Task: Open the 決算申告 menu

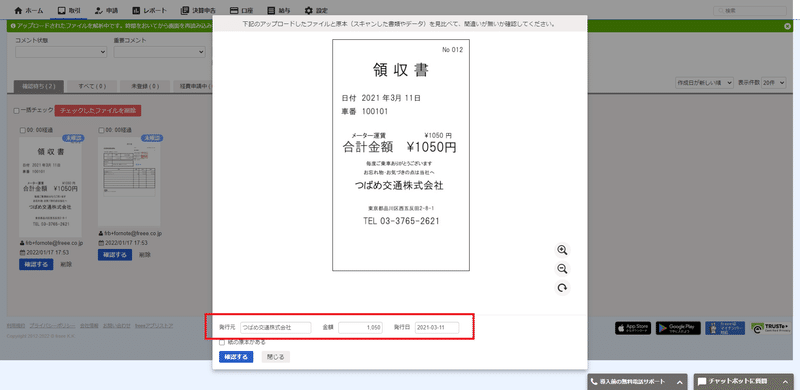Action: 198,10
